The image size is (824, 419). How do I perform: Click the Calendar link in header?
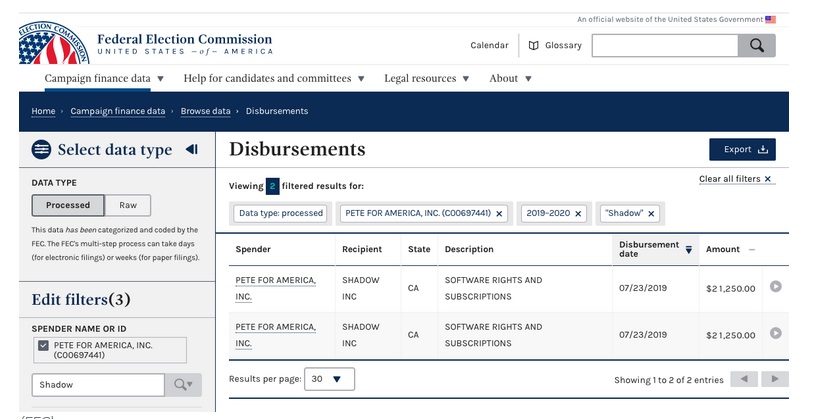click(489, 45)
